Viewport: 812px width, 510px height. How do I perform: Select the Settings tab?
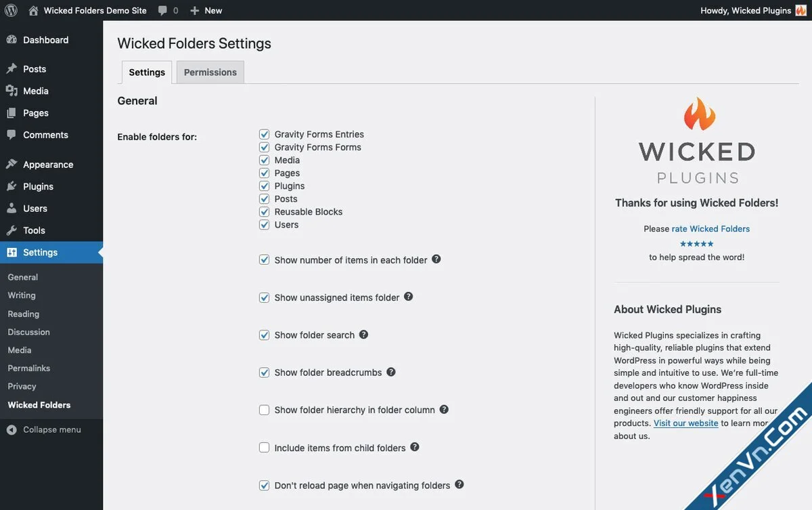tap(147, 72)
